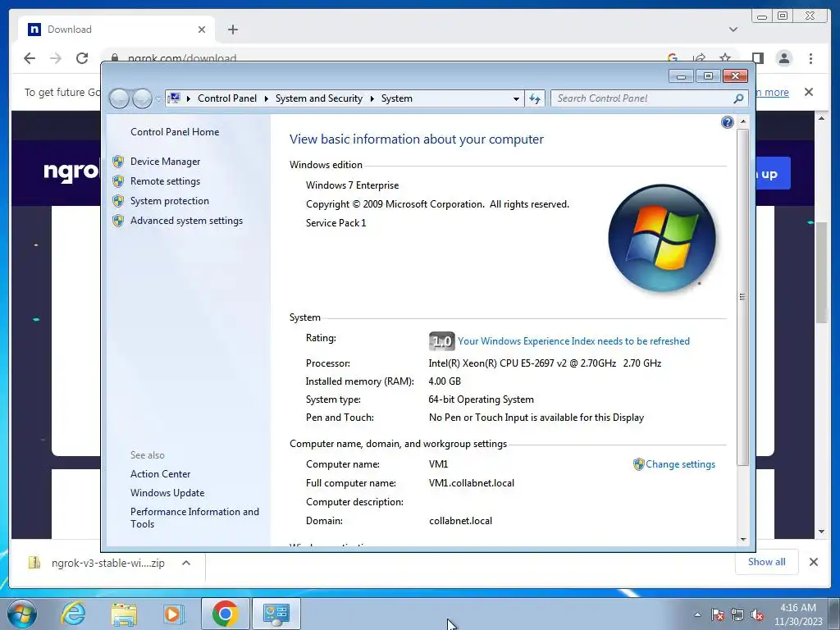Show hidden tray icons arrow
The height and width of the screenshot is (630, 840).
pos(697,615)
